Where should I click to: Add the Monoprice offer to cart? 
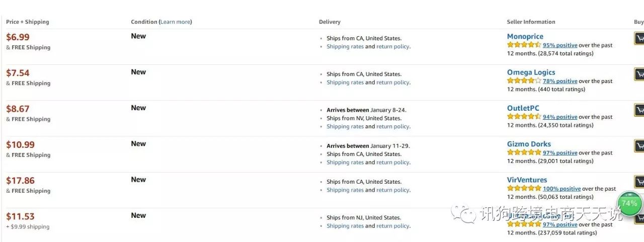pos(639,39)
